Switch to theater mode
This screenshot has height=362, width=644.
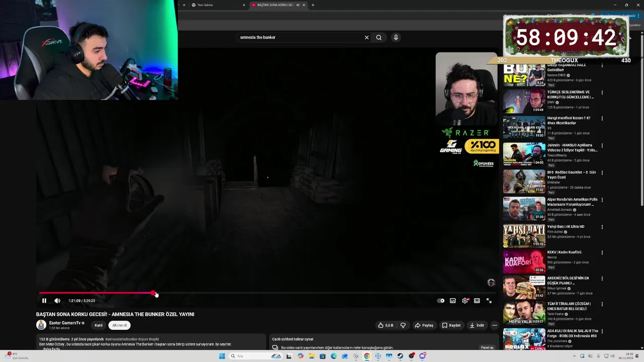477,301
